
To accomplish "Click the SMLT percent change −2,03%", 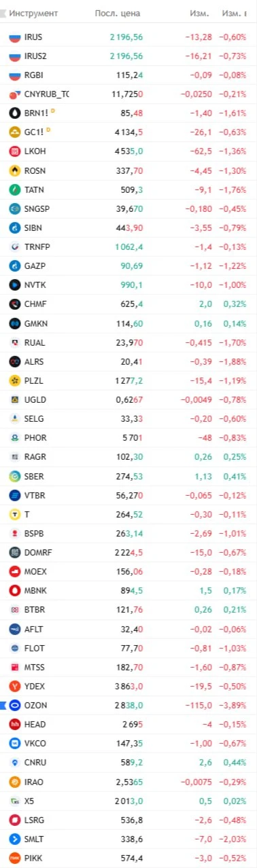I will click(234, 839).
